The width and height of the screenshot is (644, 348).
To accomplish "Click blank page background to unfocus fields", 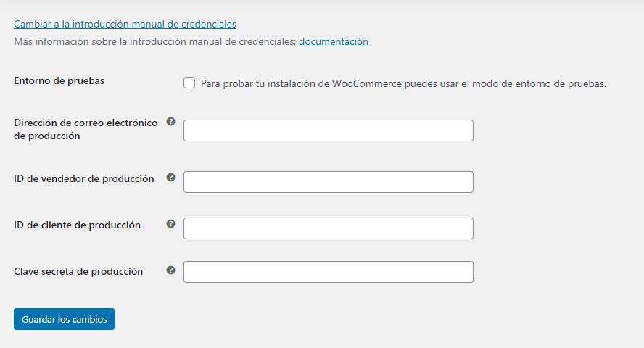I will pyautogui.click(x=555, y=205).
